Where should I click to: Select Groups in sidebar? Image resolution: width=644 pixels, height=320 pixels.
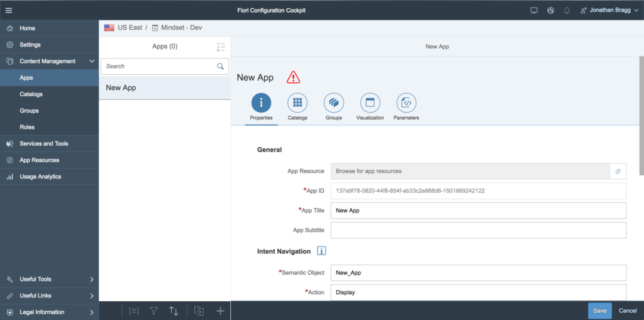click(49, 111)
